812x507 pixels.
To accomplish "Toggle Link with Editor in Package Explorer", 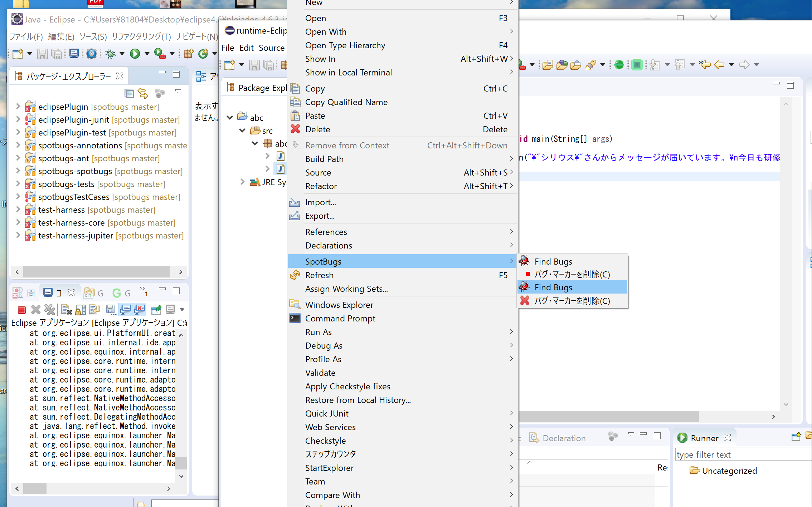I will [143, 93].
